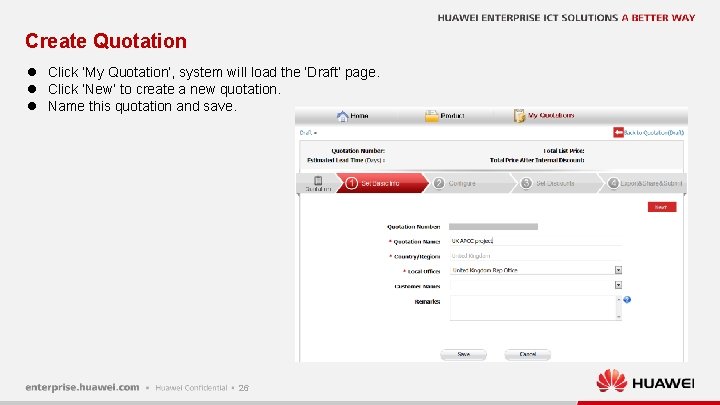Click the Country/Region field
This screenshot has width=720, height=405.
point(536,256)
